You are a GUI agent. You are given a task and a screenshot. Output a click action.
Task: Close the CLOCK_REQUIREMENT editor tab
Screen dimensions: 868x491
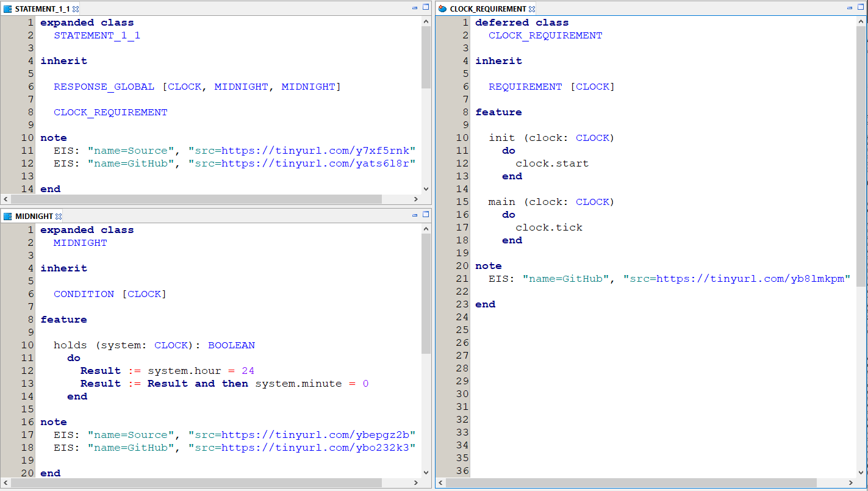(532, 9)
